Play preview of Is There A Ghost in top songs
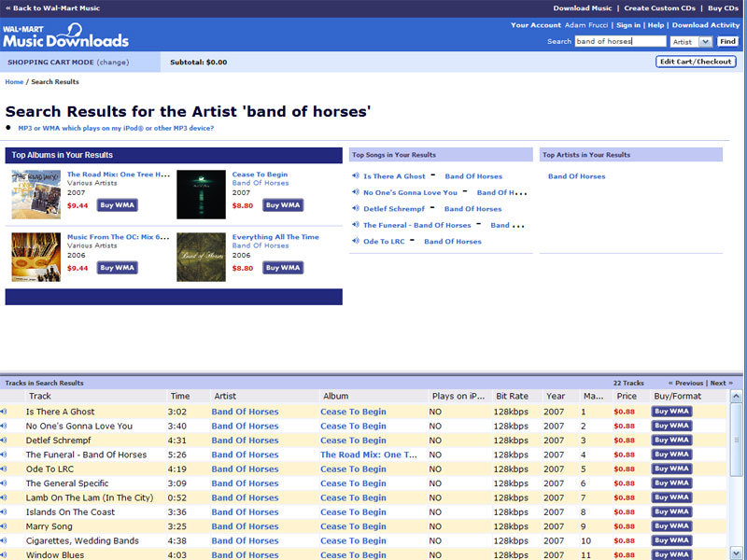The width and height of the screenshot is (747, 560). coord(356,175)
